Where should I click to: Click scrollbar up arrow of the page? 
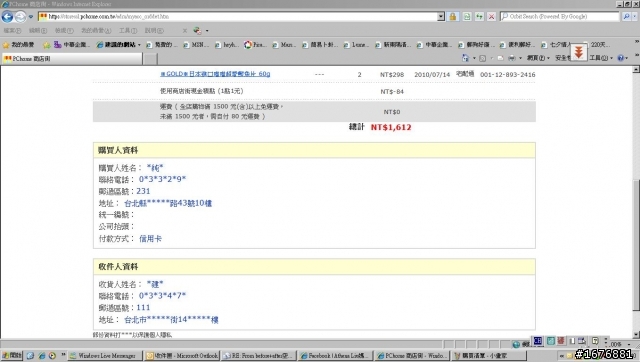pyautogui.click(x=636, y=70)
